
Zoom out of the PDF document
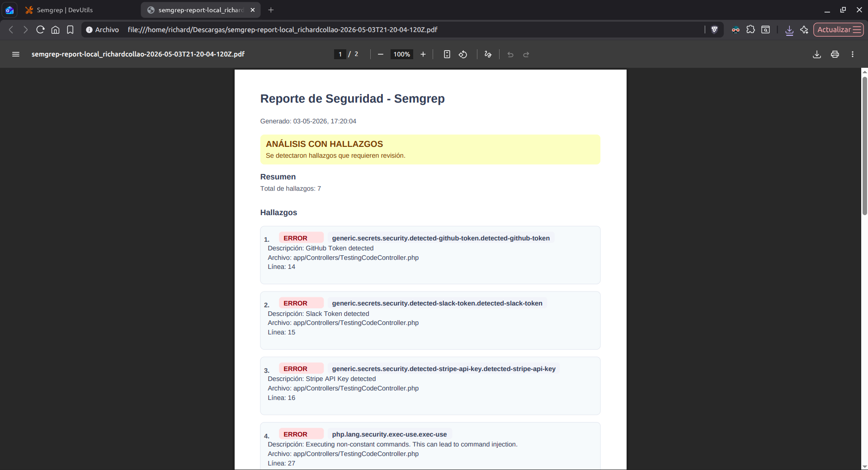point(381,54)
